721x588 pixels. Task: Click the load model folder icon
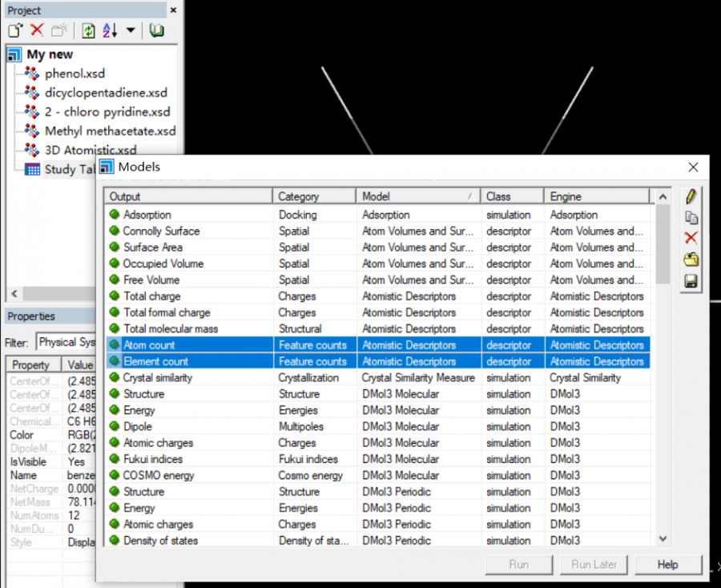pos(691,260)
